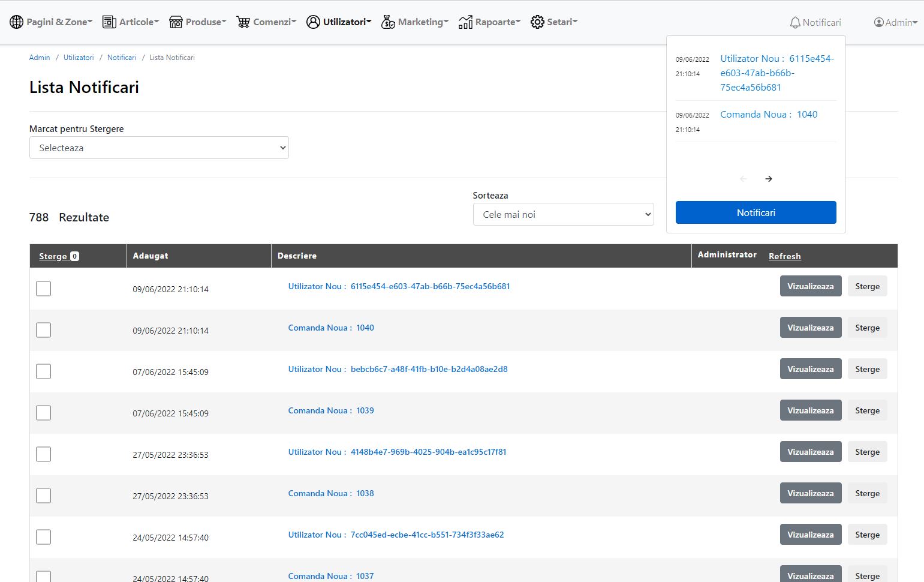Expand the Rapoarte menu

pyautogui.click(x=489, y=22)
